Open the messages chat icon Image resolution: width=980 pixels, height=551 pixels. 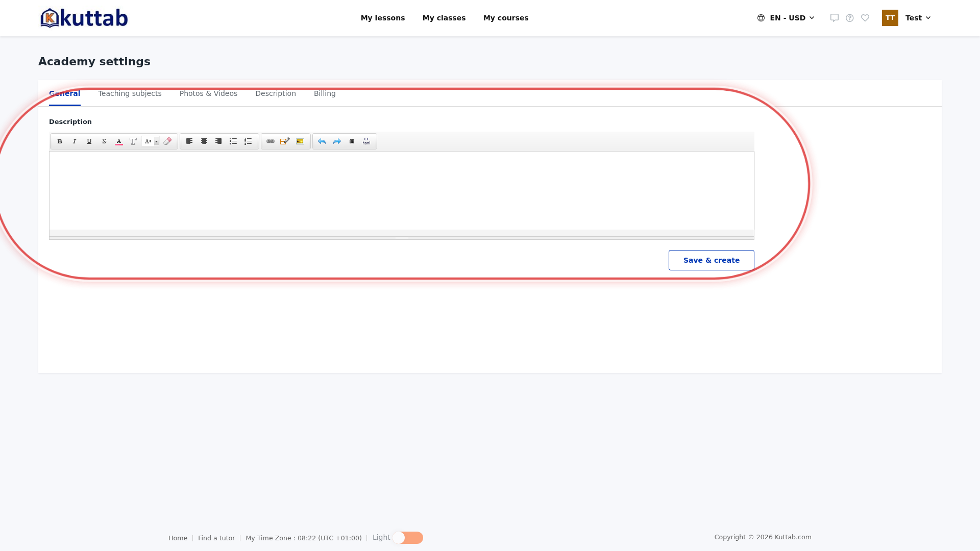835,18
